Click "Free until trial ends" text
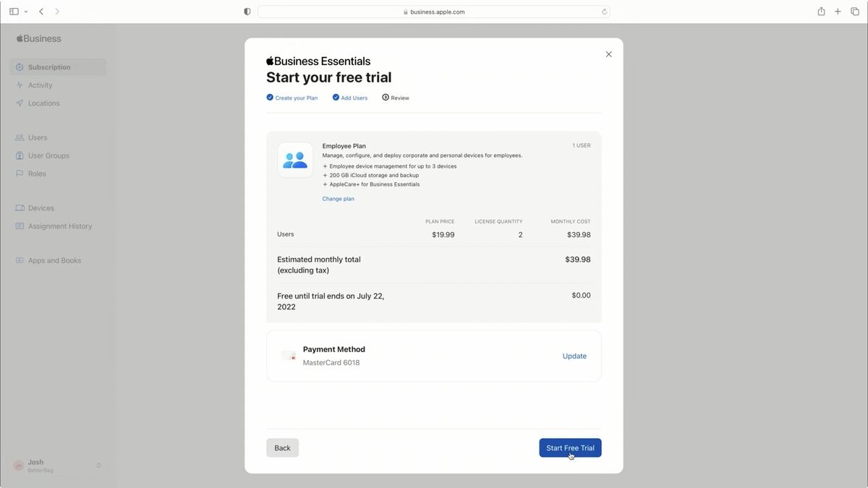868x488 pixels. pos(331,301)
